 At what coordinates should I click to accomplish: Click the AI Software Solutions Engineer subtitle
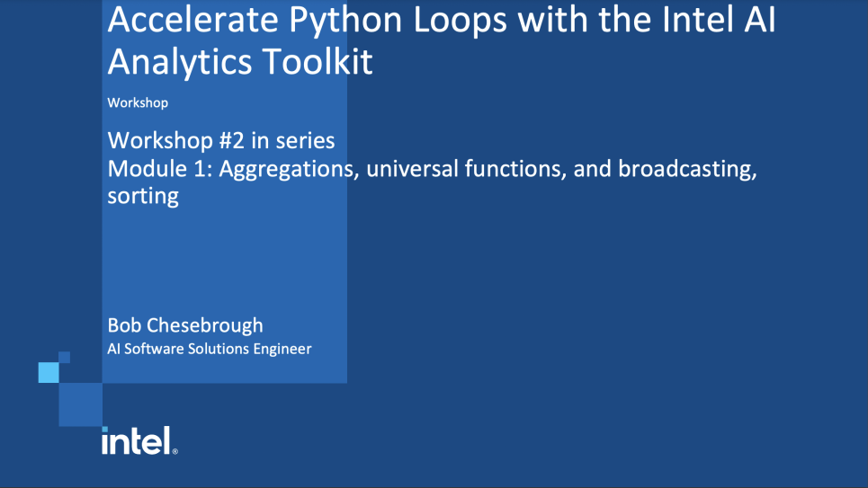coord(210,349)
